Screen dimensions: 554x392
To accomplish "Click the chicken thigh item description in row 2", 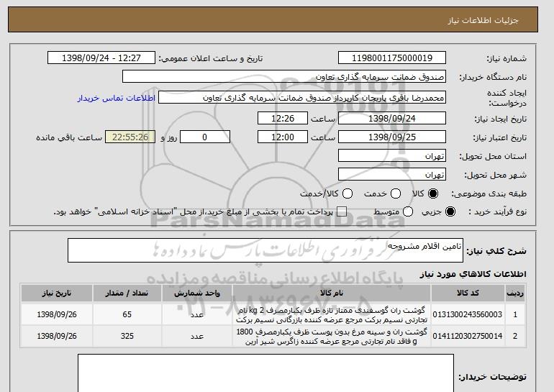I will (332, 337).
